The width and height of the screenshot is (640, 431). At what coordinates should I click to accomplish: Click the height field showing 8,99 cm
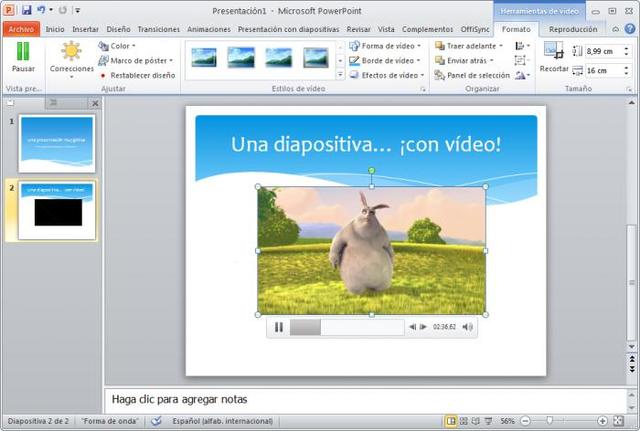pos(604,51)
